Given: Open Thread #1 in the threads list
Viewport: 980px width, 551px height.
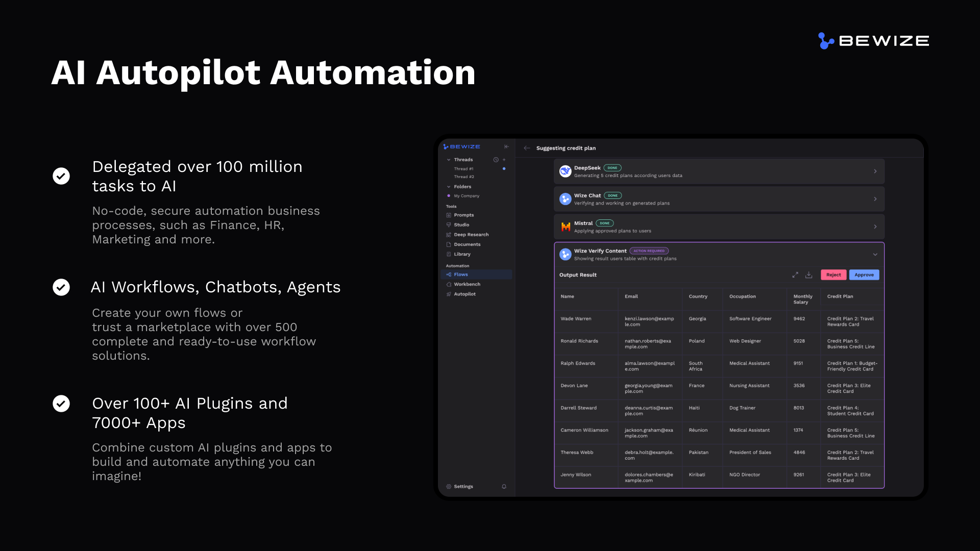Looking at the screenshot, I should pyautogui.click(x=463, y=169).
